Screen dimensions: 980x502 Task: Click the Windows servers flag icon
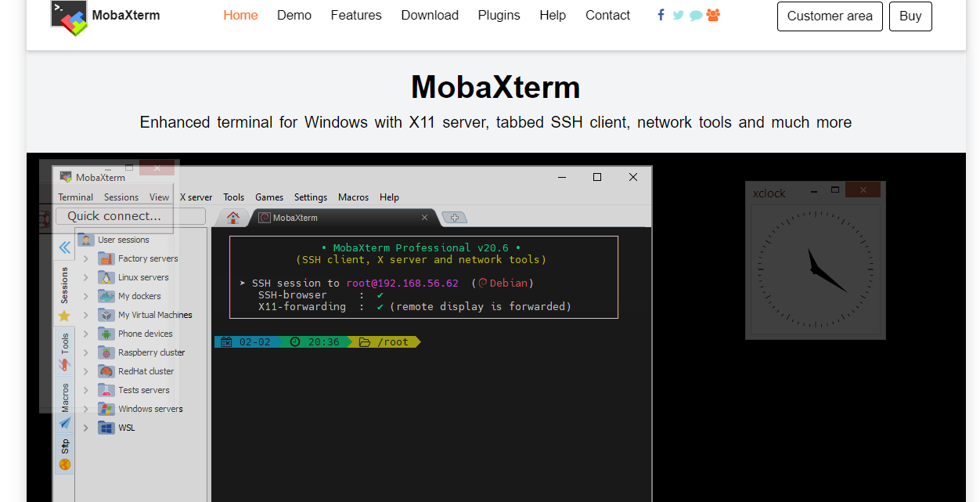(106, 409)
